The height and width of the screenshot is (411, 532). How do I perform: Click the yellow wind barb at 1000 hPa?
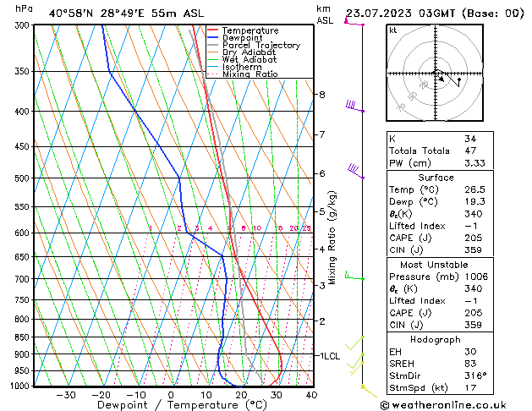point(365,387)
